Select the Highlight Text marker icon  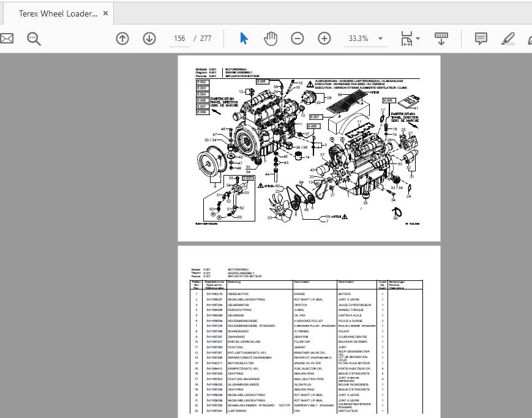[x=508, y=39]
